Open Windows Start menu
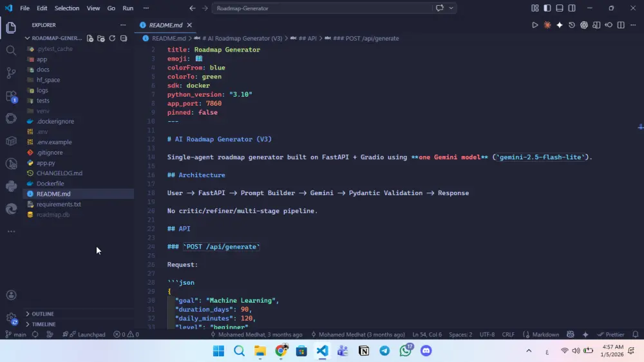The height and width of the screenshot is (362, 644). pos(218,351)
